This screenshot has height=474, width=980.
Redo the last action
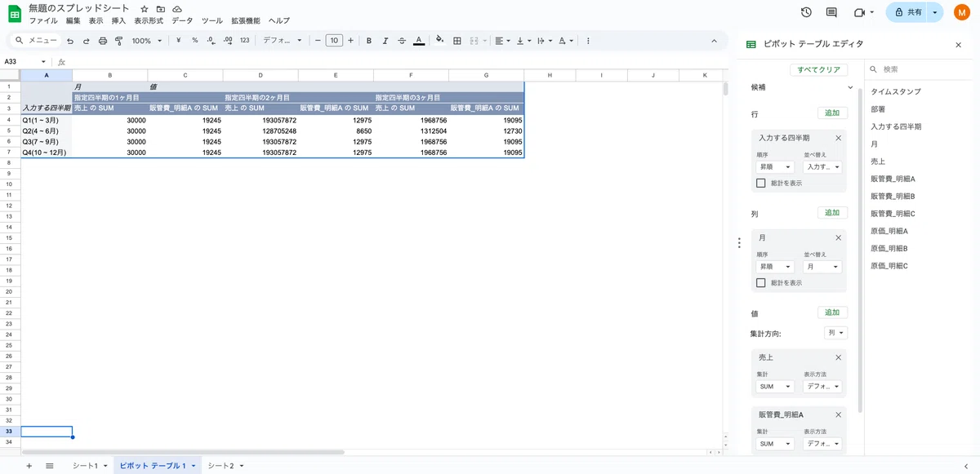tap(87, 40)
